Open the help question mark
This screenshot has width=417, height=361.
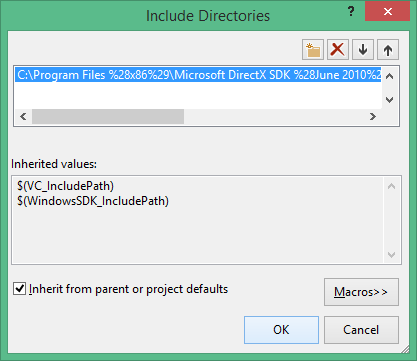click(x=351, y=12)
